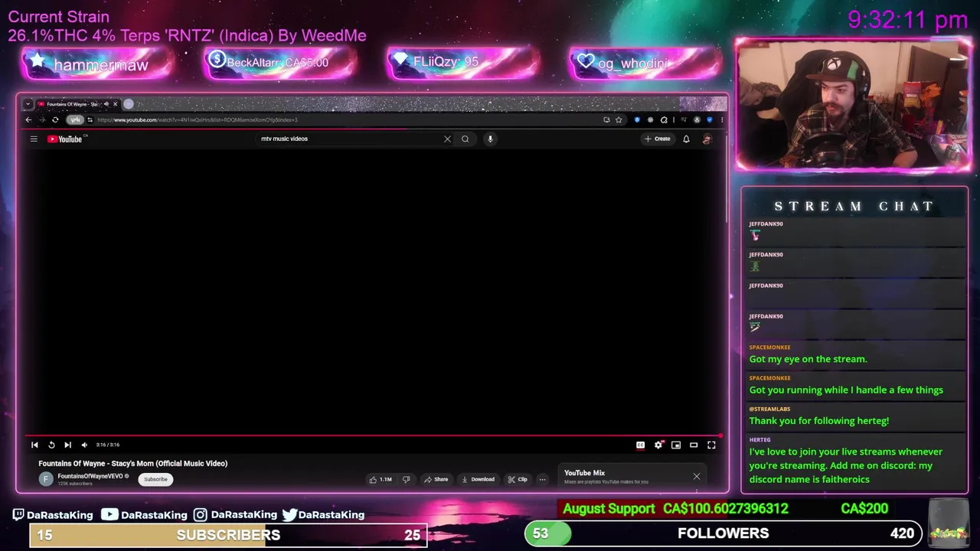Open the FountainsOfWayneVEVO channel avatar

point(46,479)
